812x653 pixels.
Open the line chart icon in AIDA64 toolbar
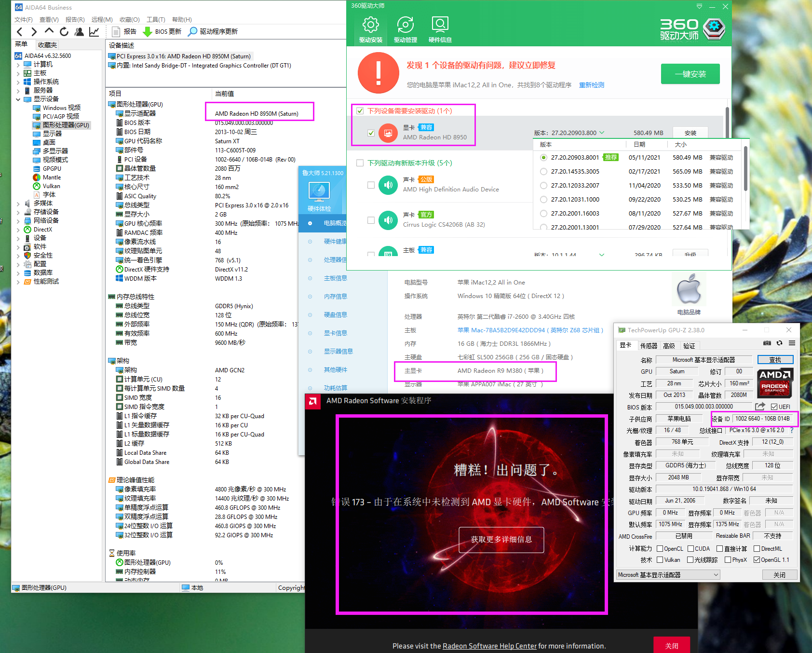(x=94, y=32)
